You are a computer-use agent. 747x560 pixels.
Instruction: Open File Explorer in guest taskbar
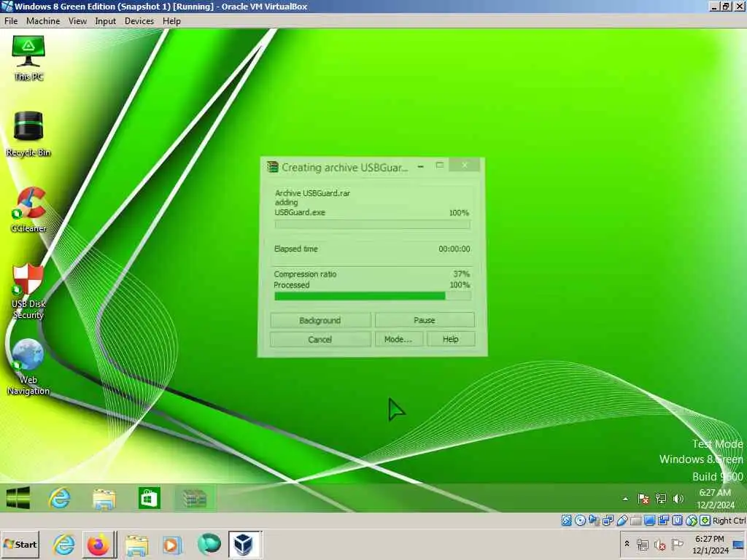click(x=104, y=499)
